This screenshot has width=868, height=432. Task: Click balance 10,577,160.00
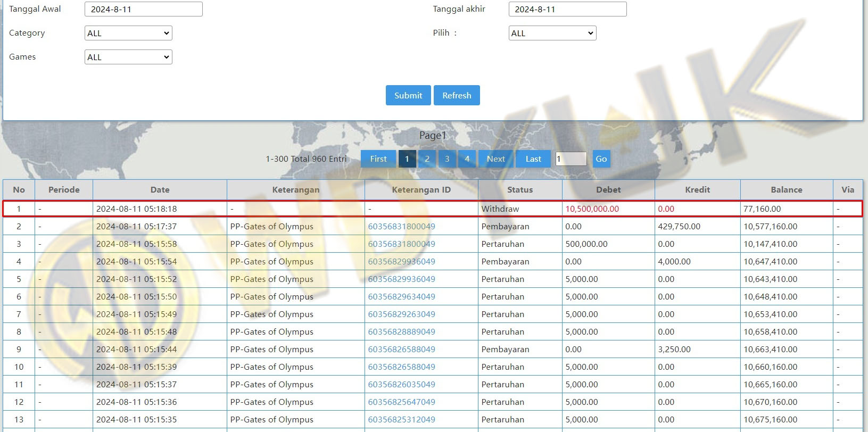[770, 226]
